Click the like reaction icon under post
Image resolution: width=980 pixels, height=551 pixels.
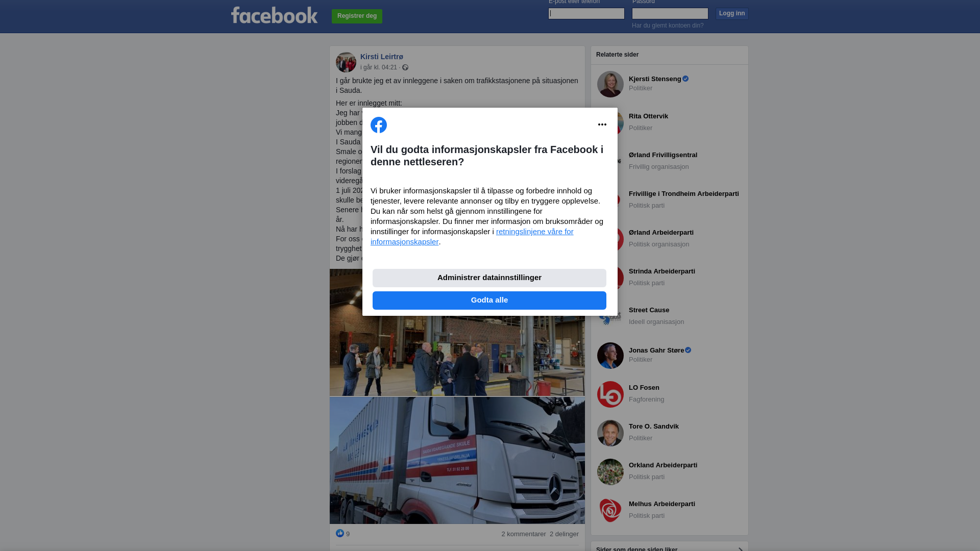(340, 533)
